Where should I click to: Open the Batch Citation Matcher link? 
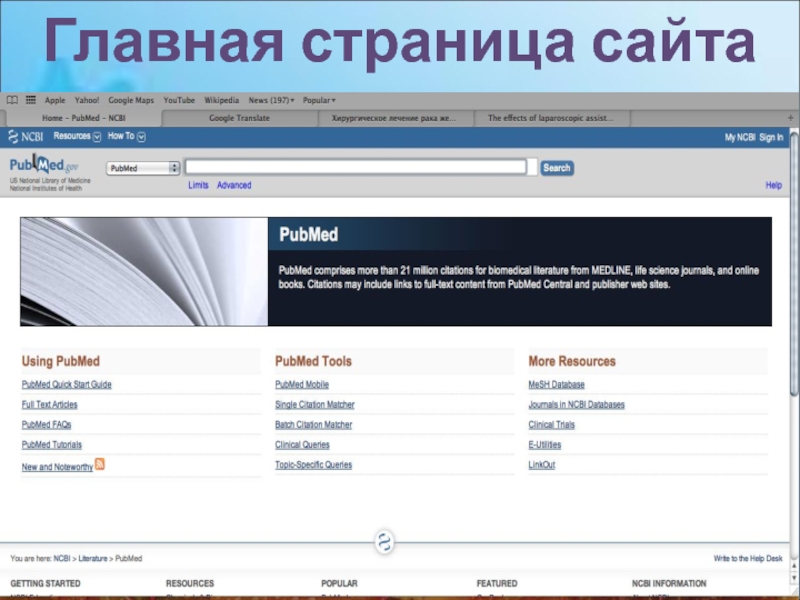313,424
